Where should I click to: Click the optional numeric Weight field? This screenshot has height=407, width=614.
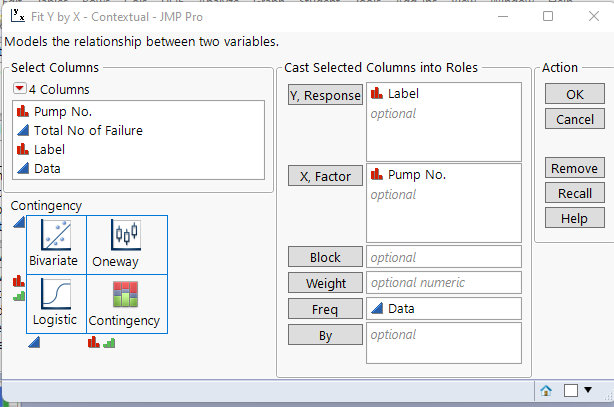444,283
